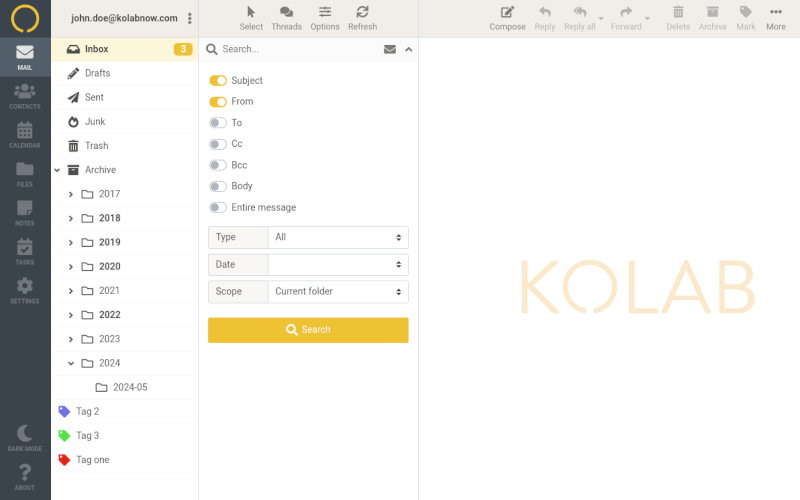Open Forward options arrow
The image size is (800, 500).
[x=647, y=18]
